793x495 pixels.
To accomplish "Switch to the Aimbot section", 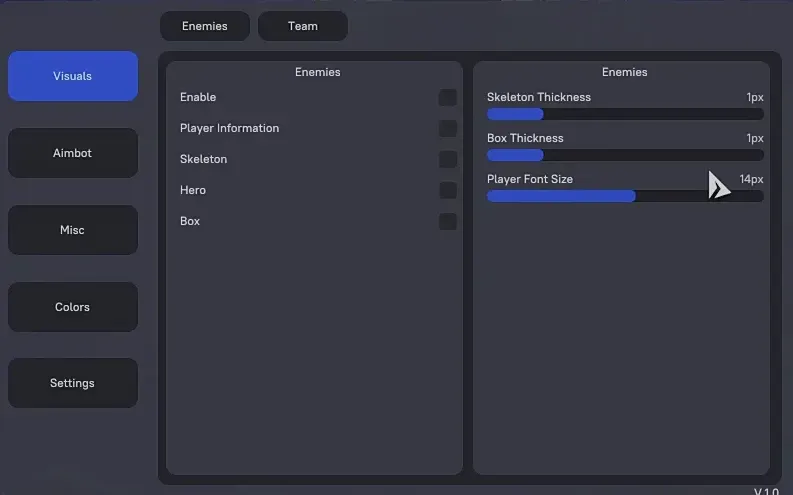I will coord(73,153).
